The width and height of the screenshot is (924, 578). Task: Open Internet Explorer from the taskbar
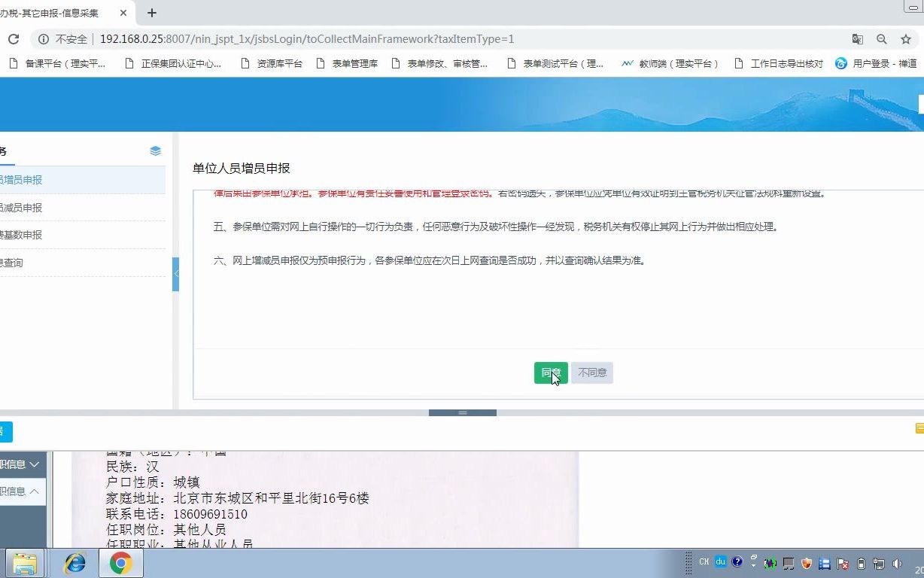pos(75,562)
